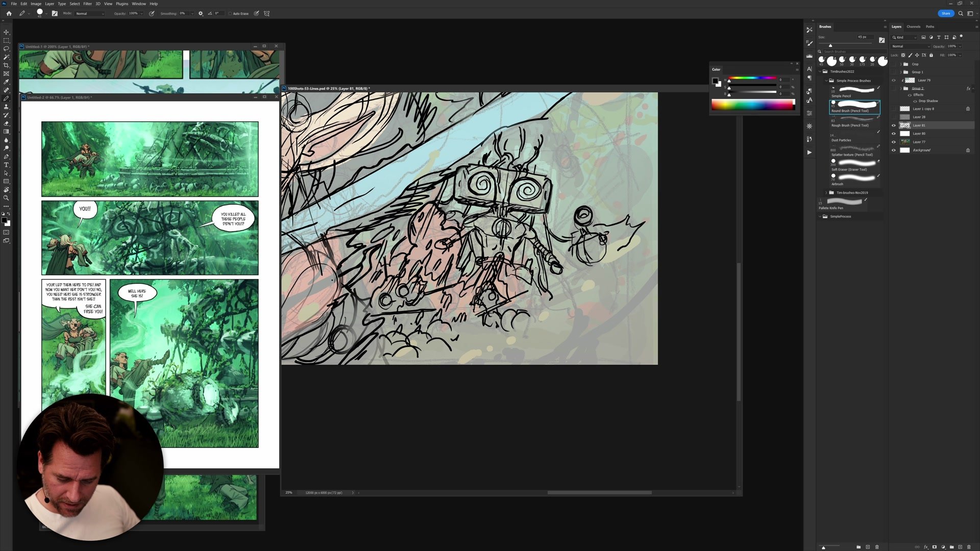Hide Layer 80 visibility eye
Viewport: 980px width, 551px height.
tap(893, 134)
